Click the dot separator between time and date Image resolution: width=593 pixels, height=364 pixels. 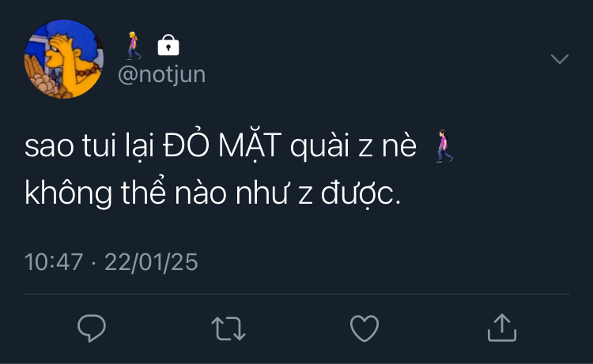coord(93,261)
